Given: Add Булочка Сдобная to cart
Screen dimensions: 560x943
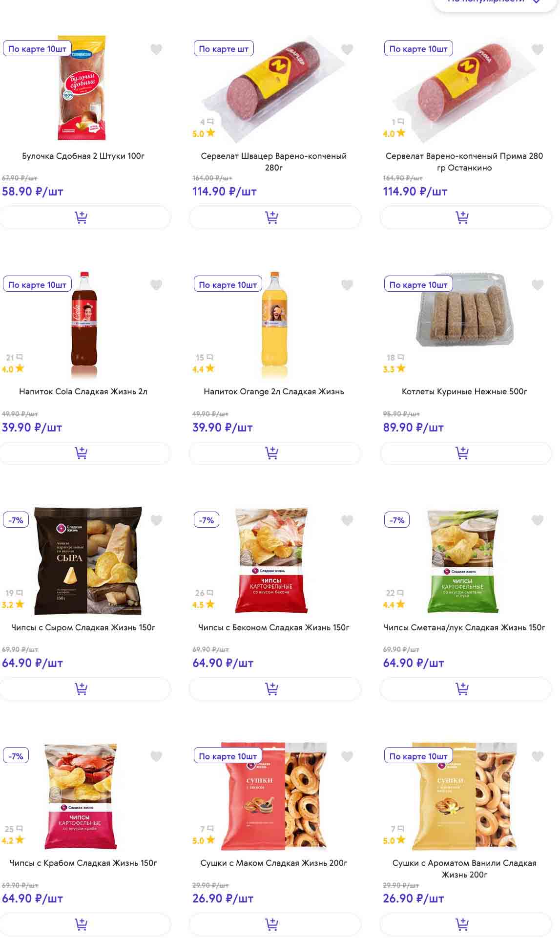Looking at the screenshot, I should click(x=81, y=217).
